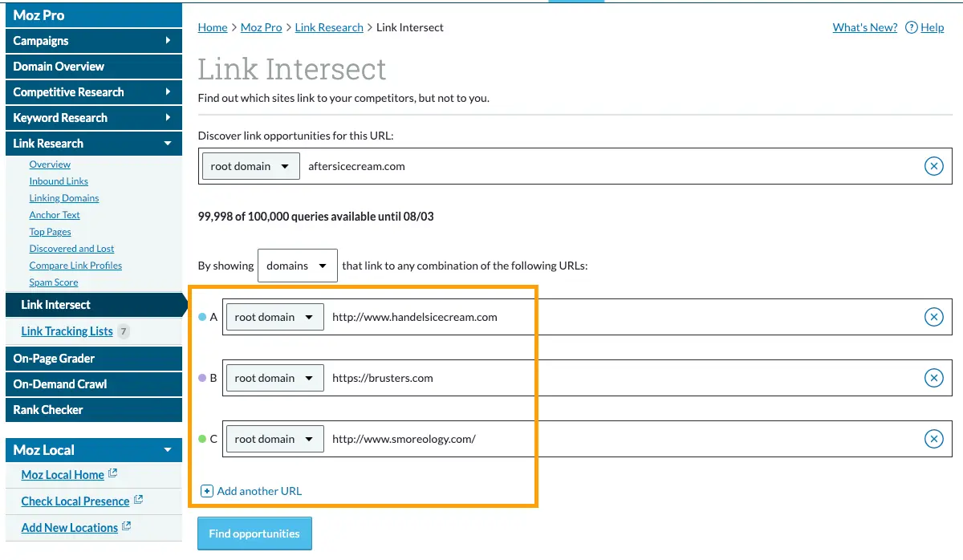Remove URL A using its X icon
963x560 pixels.
pos(933,316)
